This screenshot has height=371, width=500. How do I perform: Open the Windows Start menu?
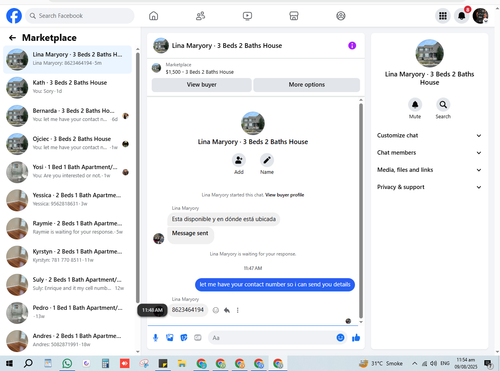pyautogui.click(x=9, y=363)
